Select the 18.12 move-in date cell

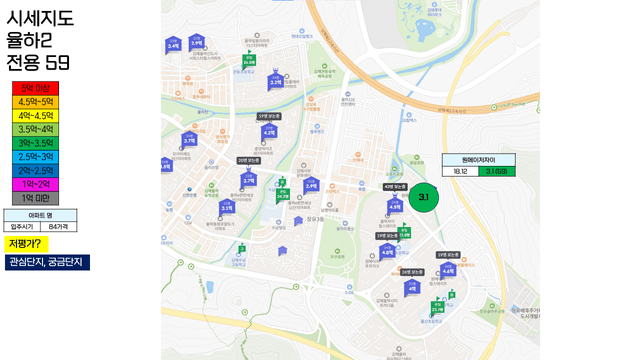coord(460,171)
